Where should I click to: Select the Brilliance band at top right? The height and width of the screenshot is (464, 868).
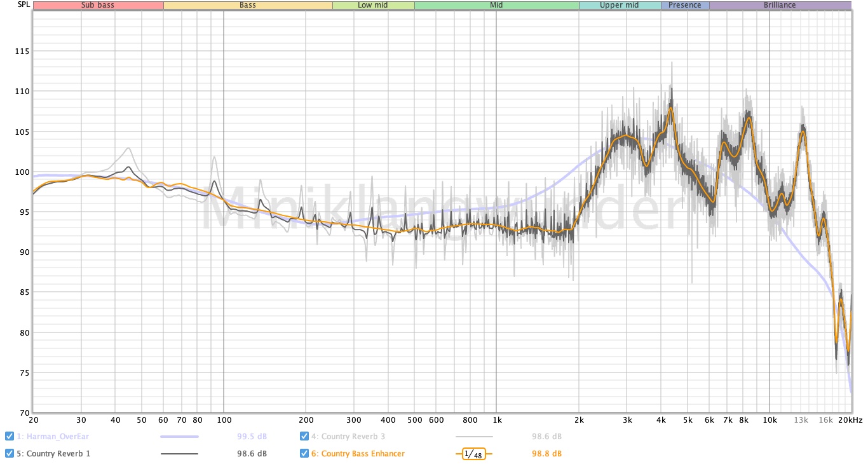(780, 5)
